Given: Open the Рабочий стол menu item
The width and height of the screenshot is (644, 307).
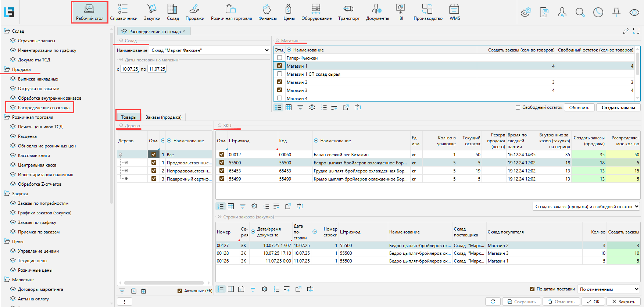Looking at the screenshot, I should pos(89,12).
